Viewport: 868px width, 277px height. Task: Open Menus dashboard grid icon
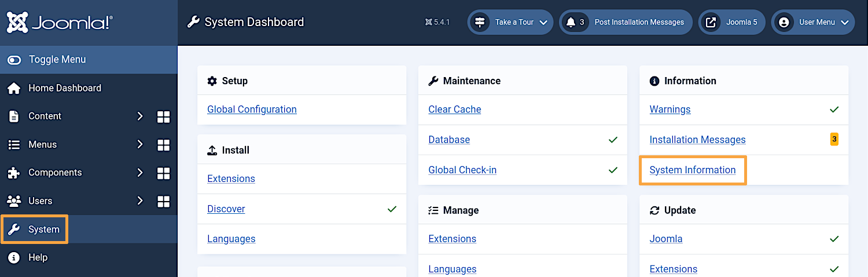click(x=164, y=145)
